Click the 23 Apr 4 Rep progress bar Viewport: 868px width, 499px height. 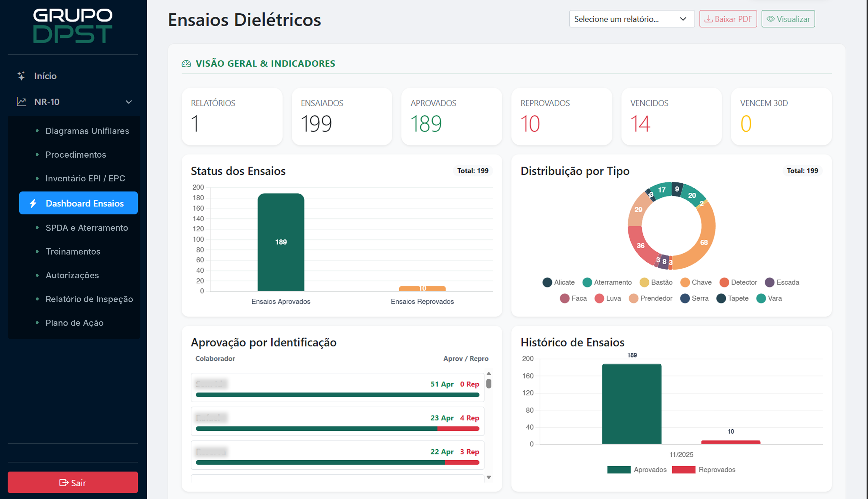[x=337, y=429]
